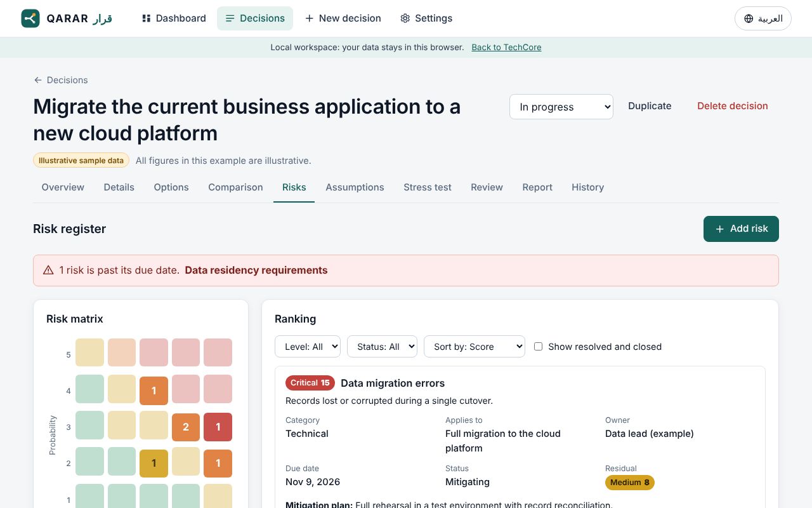Open the In progress status dropdown
Image resolution: width=812 pixels, height=508 pixels.
[561, 107]
